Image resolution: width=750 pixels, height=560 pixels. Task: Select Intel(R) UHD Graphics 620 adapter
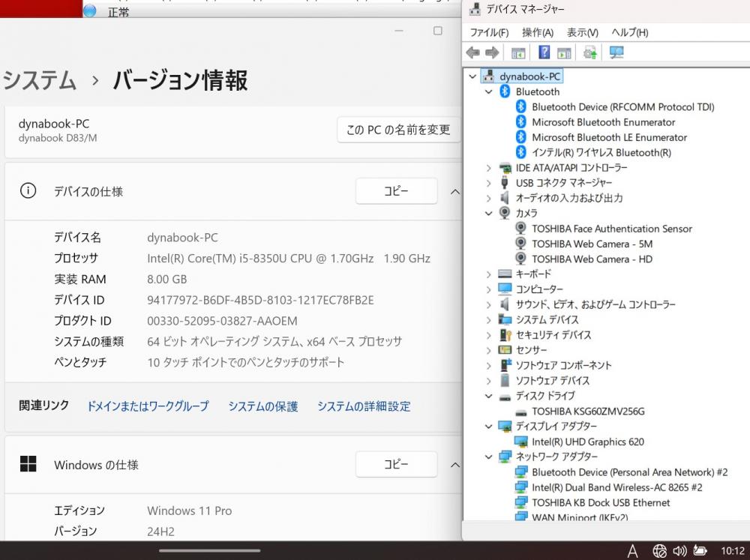pos(588,442)
